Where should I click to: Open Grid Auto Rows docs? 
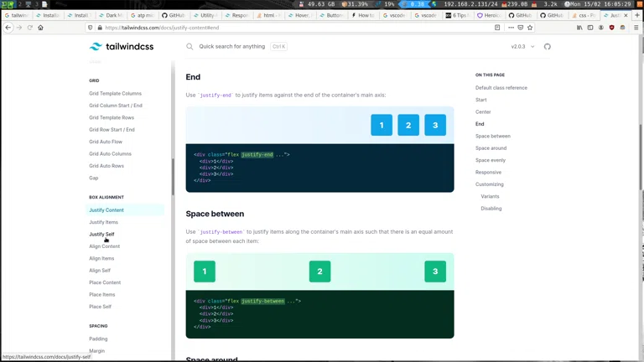point(106,166)
